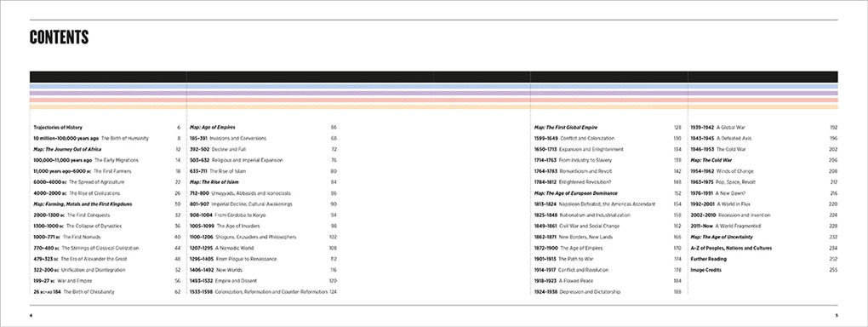Select 'Conflict and Colonization' entry

(x=587, y=138)
